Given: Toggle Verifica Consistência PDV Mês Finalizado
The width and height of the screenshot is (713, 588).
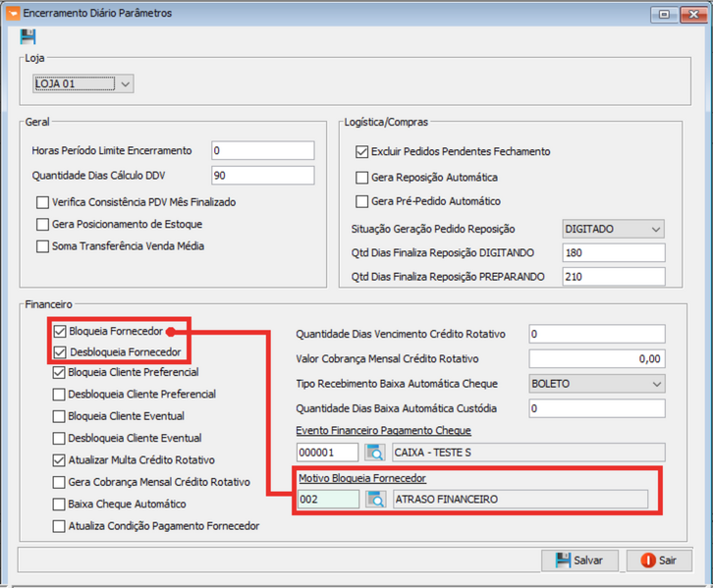Looking at the screenshot, I should click(x=43, y=202).
